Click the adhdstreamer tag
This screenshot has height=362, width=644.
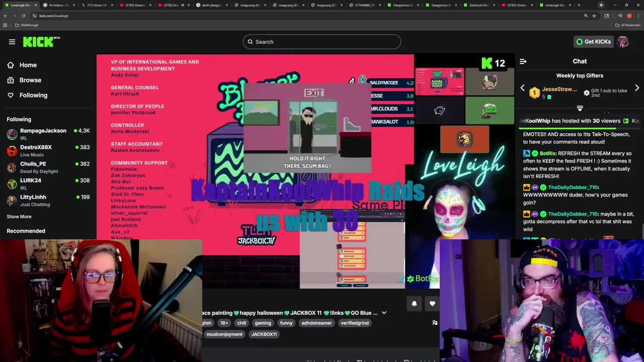(x=316, y=323)
